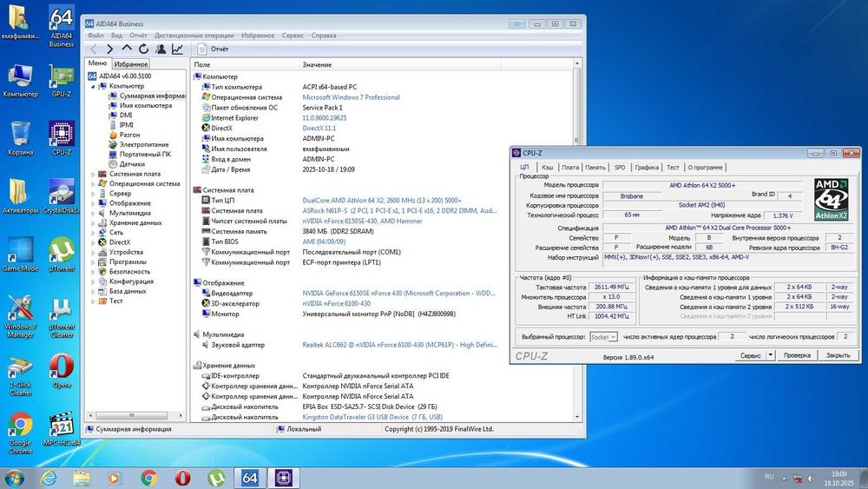Expand the Отображение tree node

[x=93, y=203]
